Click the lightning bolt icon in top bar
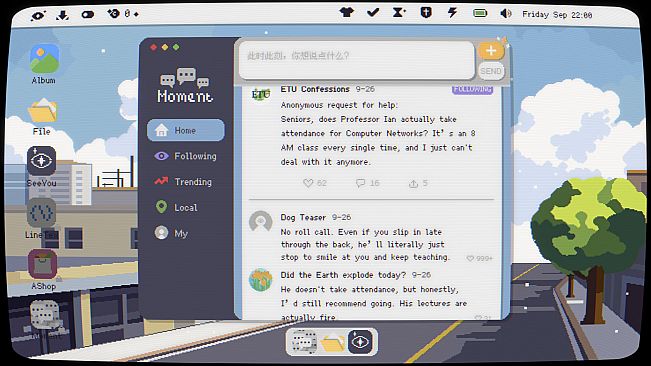This screenshot has width=651, height=366. click(452, 12)
